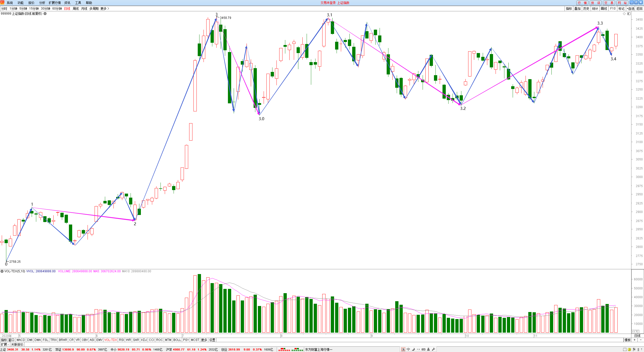This screenshot has height=352, width=644.
Task: Switch to 周线 weekly period
Action: [x=76, y=9]
